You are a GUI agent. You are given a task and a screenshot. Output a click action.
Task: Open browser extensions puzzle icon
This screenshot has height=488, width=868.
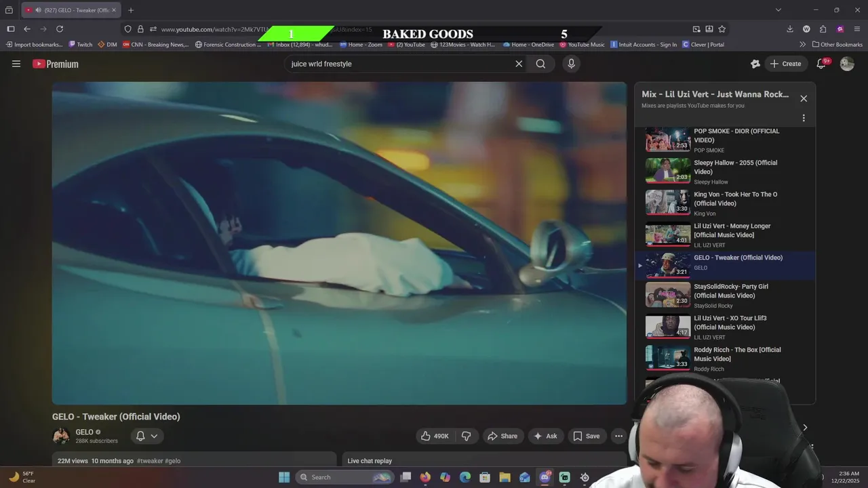tap(823, 29)
